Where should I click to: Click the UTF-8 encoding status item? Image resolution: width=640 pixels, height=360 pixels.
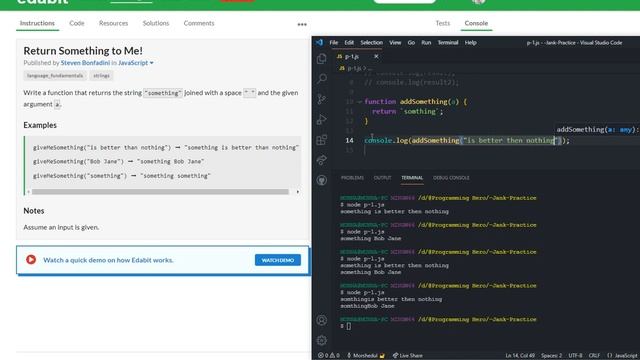coord(576,356)
